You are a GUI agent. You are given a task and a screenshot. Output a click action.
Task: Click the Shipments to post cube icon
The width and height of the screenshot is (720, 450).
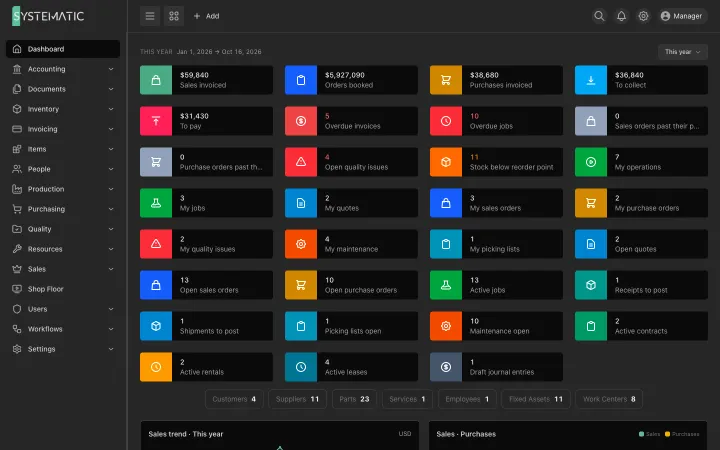point(156,326)
